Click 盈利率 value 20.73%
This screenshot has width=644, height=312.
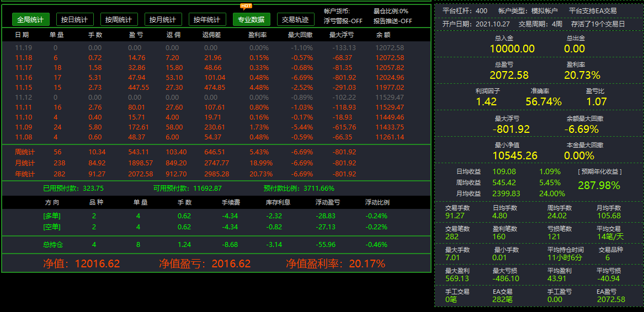point(582,75)
